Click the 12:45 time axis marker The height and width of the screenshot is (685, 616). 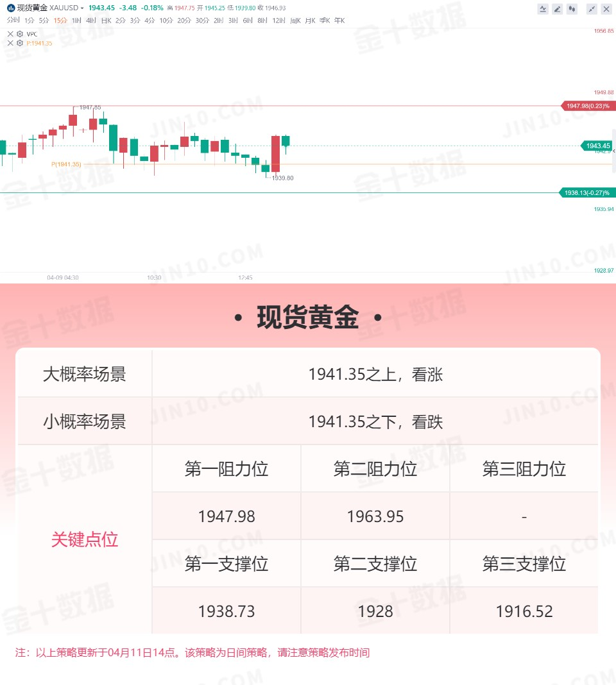pos(245,278)
